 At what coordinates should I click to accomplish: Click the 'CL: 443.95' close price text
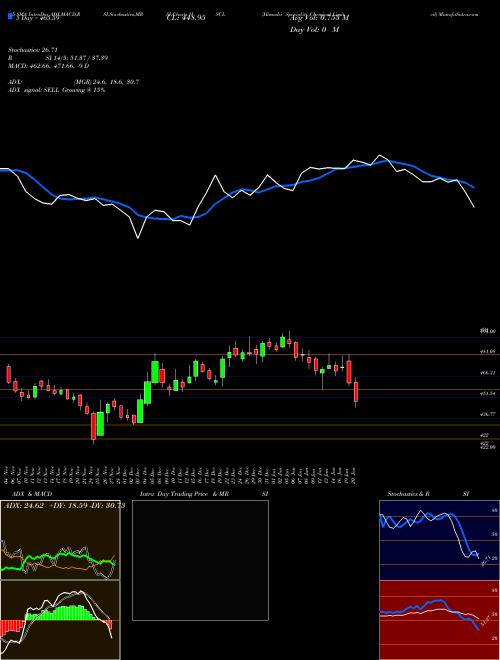(186, 18)
